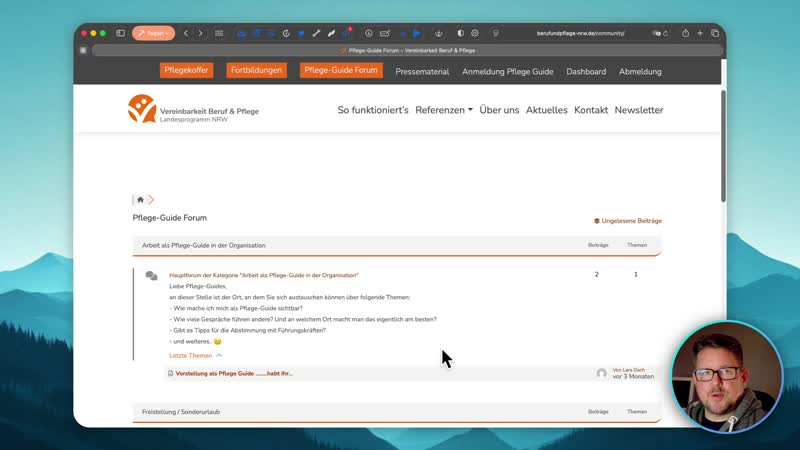Open Ungelesene Beiträge link

(x=628, y=221)
